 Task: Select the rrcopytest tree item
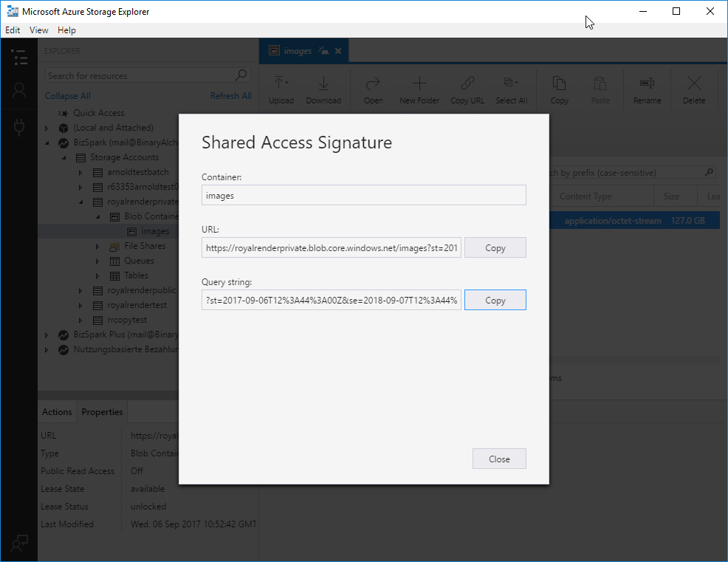tap(127, 320)
